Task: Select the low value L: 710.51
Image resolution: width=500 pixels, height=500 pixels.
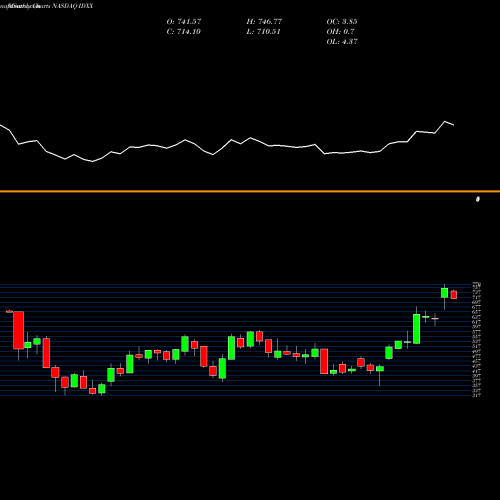Action: click(x=263, y=32)
